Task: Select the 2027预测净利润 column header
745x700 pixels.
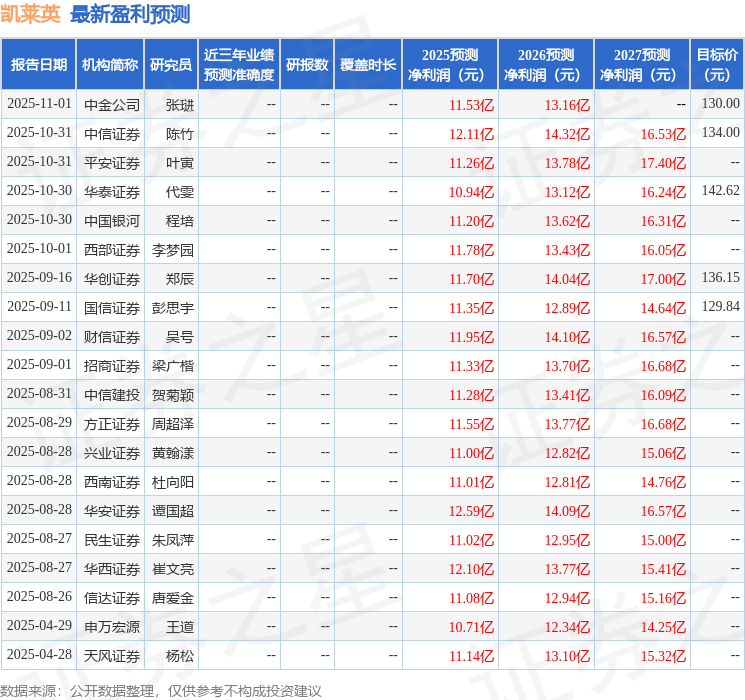Action: point(642,65)
